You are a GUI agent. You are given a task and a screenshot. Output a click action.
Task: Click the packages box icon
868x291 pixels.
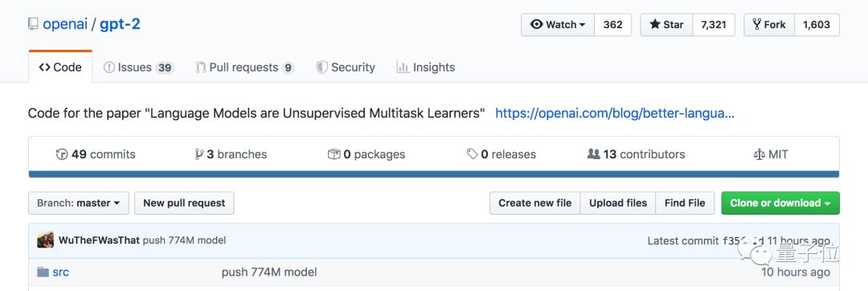334,154
